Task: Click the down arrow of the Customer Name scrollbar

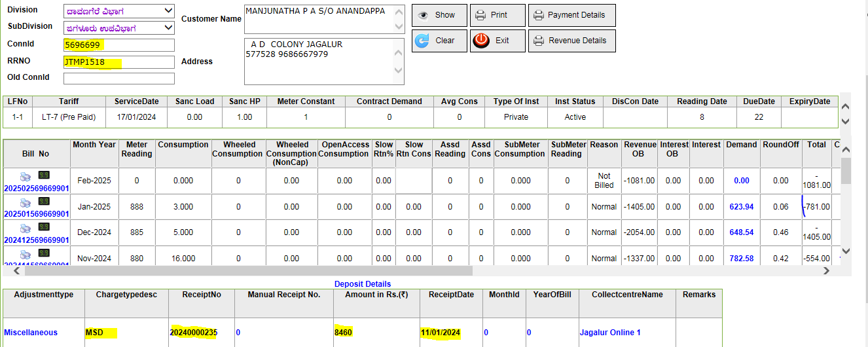Action: click(x=399, y=27)
